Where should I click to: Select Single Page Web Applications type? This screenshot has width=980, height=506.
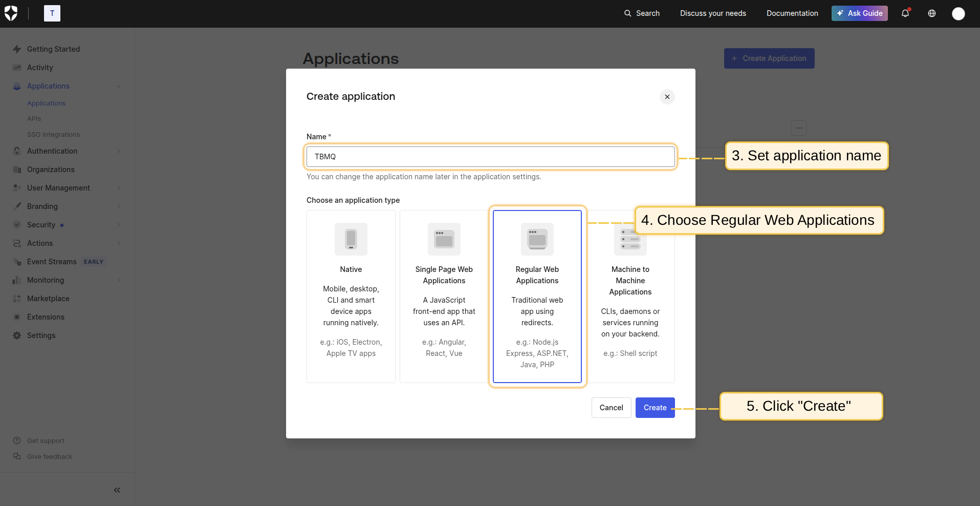coord(444,296)
